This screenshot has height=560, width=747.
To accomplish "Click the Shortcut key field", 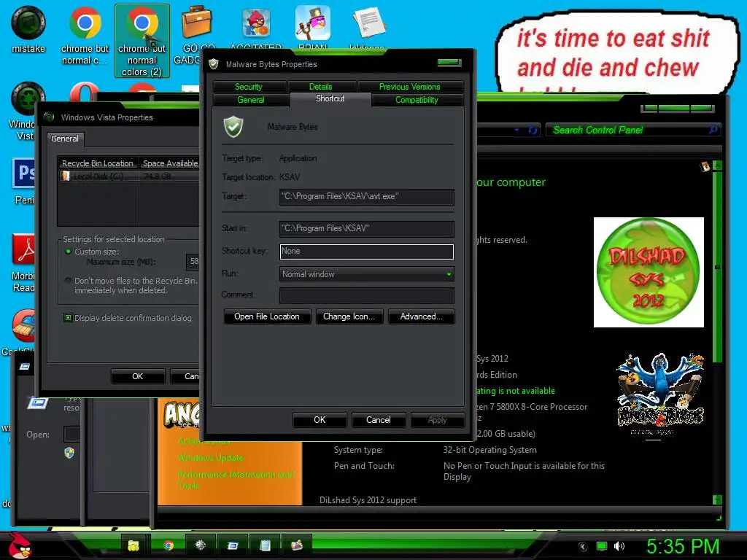I will [366, 252].
